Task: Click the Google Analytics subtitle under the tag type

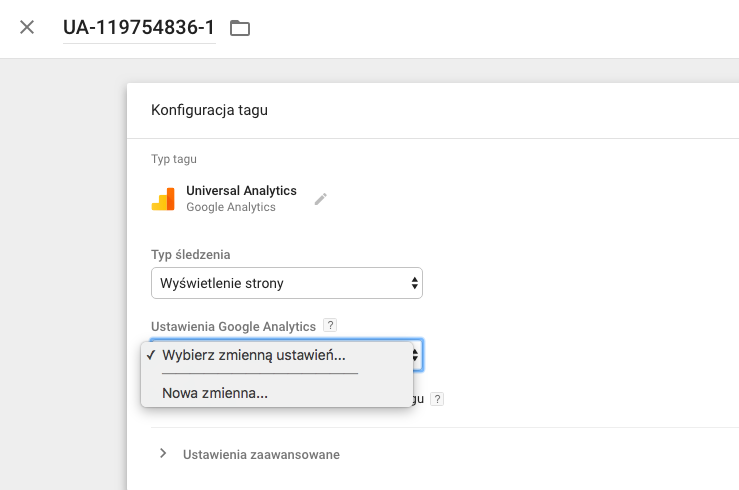Action: [230, 207]
